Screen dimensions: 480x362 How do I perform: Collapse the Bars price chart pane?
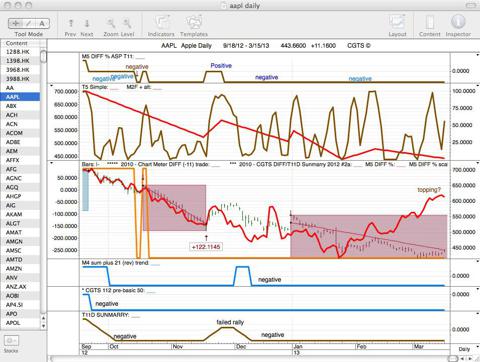[x=51, y=163]
